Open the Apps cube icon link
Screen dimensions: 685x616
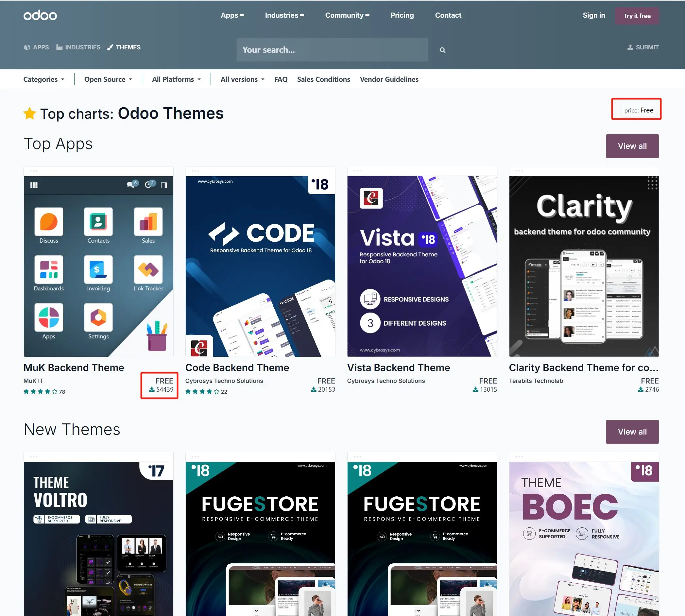tap(36, 47)
